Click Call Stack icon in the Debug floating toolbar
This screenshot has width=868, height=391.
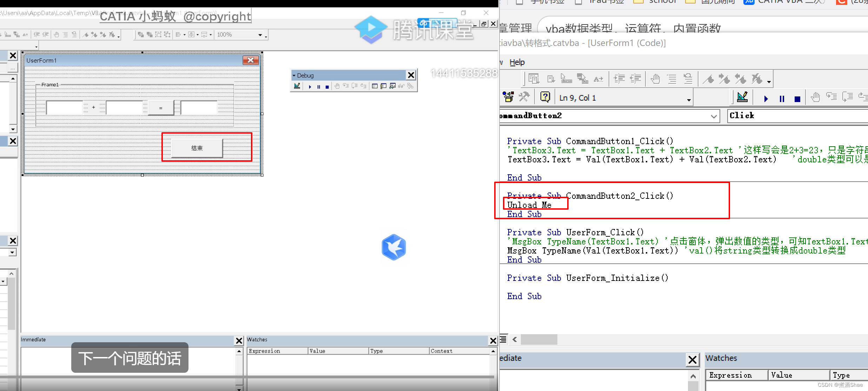(x=410, y=86)
